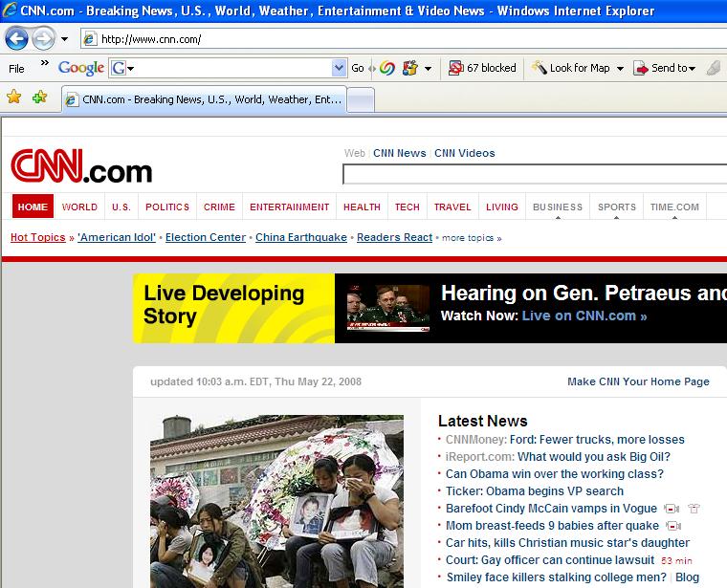727x588 pixels.
Task: Click the Add to Favorites icon
Action: [39, 98]
